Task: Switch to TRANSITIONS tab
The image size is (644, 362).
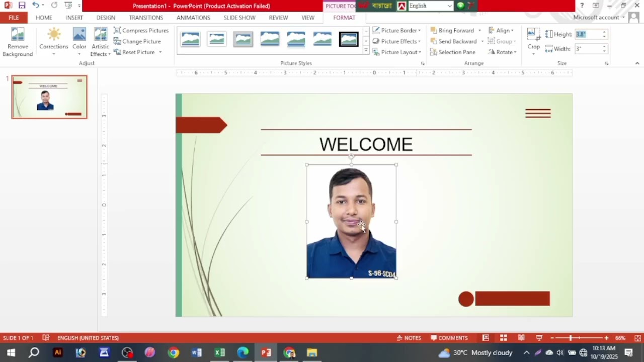Action: (146, 18)
